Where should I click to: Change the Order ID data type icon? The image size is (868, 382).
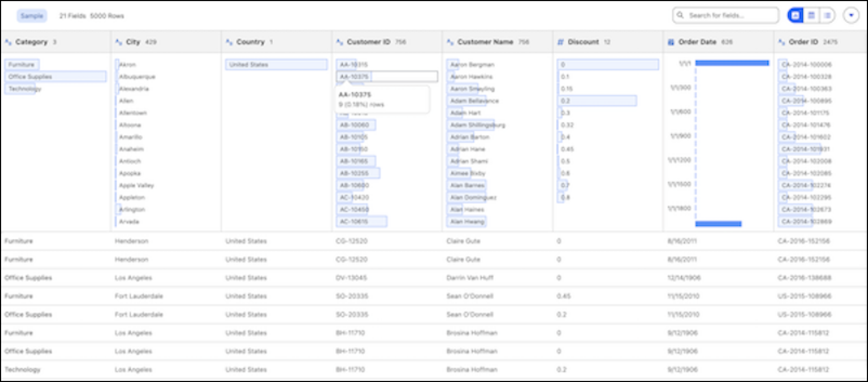pos(781,42)
